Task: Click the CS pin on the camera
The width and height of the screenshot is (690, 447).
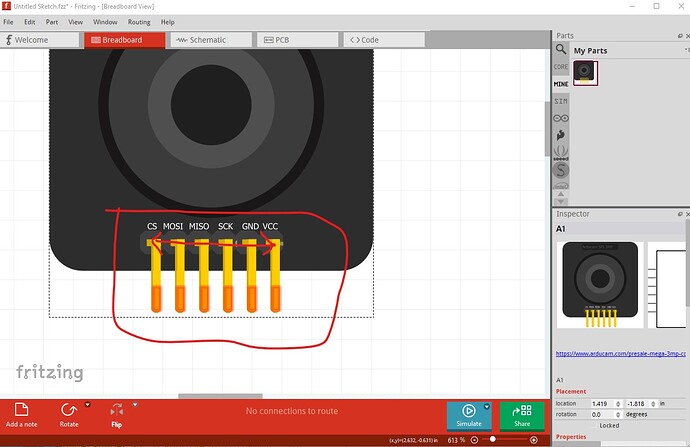Action: (156, 275)
